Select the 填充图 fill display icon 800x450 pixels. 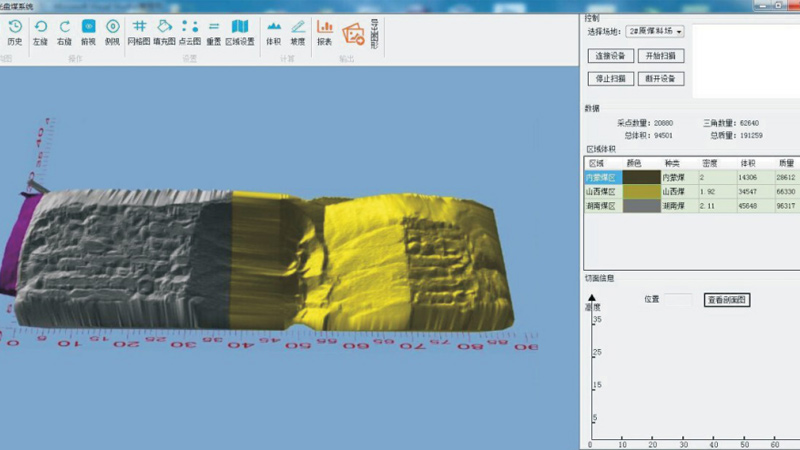tap(164, 32)
